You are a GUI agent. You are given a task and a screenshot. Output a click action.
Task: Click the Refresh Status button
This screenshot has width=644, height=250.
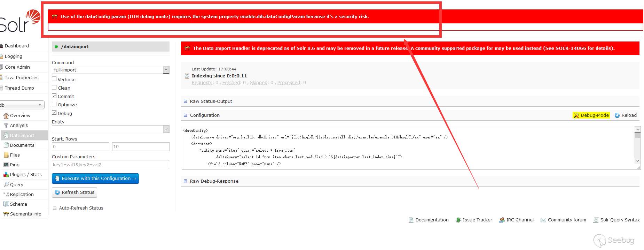click(x=74, y=192)
